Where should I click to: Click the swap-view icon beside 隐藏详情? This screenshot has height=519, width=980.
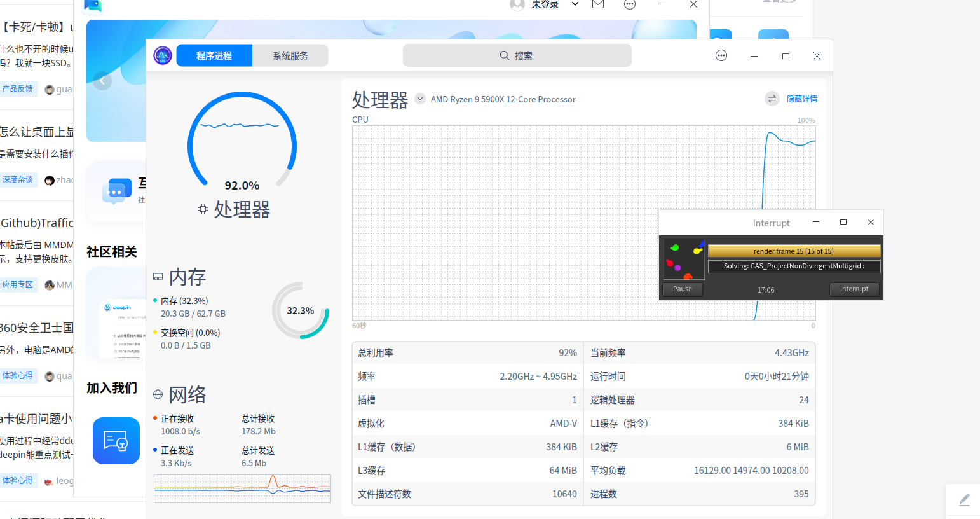pos(772,99)
